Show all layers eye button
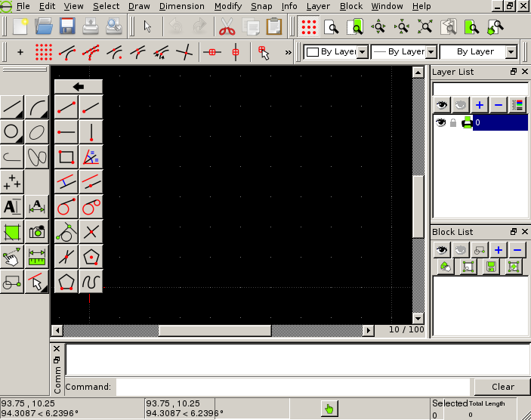This screenshot has width=531, height=420. [441, 105]
